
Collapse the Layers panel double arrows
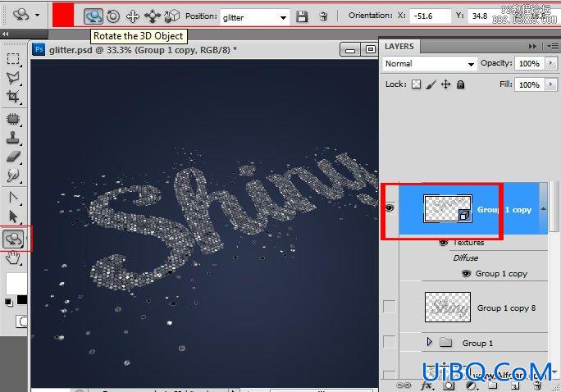pyautogui.click(x=533, y=46)
